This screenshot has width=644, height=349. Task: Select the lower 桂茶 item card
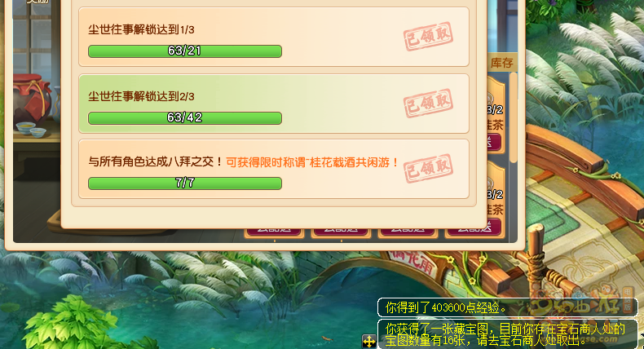coord(496,199)
